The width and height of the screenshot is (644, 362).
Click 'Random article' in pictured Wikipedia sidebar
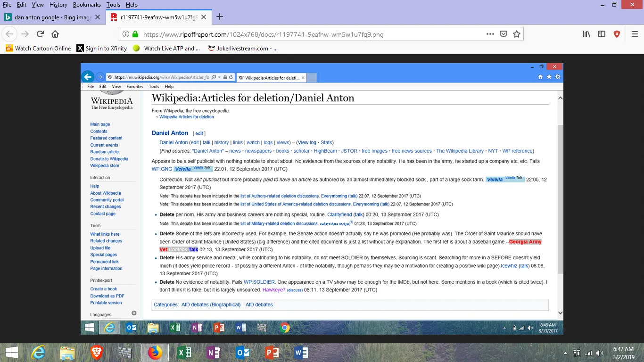(105, 152)
